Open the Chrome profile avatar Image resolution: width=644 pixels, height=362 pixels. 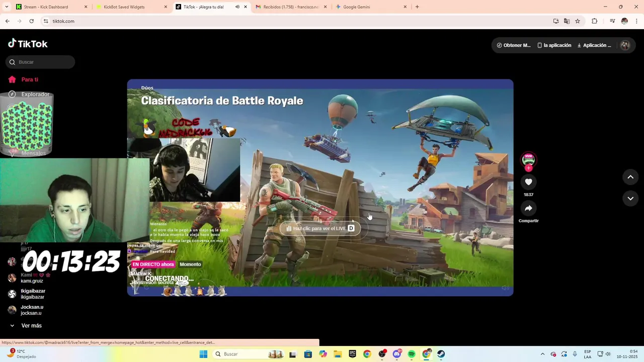click(x=624, y=21)
